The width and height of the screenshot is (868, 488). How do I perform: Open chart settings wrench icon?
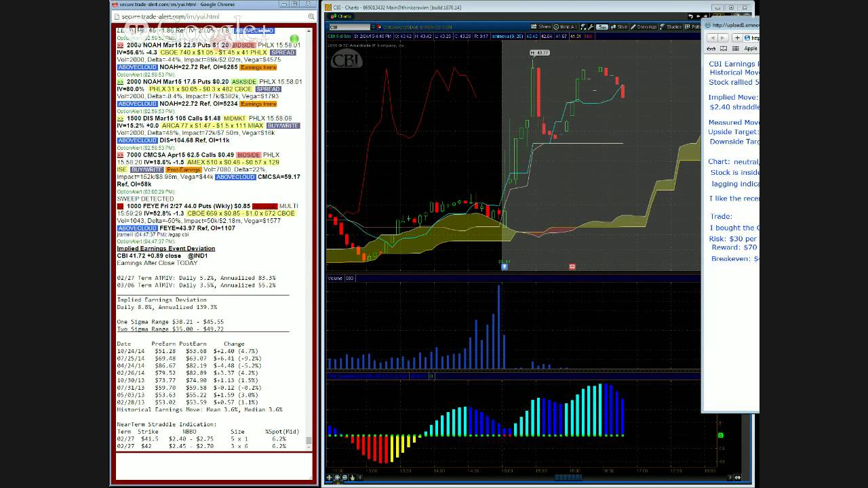pos(591,27)
